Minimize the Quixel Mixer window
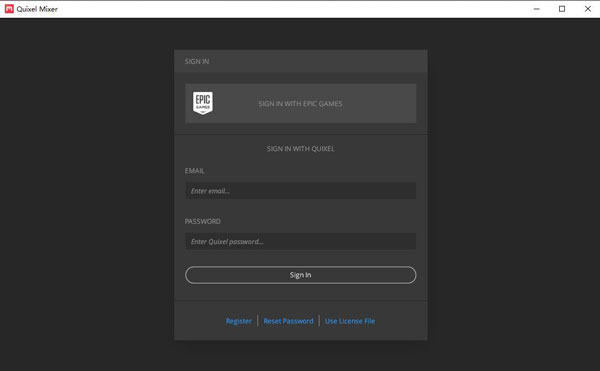Image resolution: width=600 pixels, height=371 pixels. [536, 9]
